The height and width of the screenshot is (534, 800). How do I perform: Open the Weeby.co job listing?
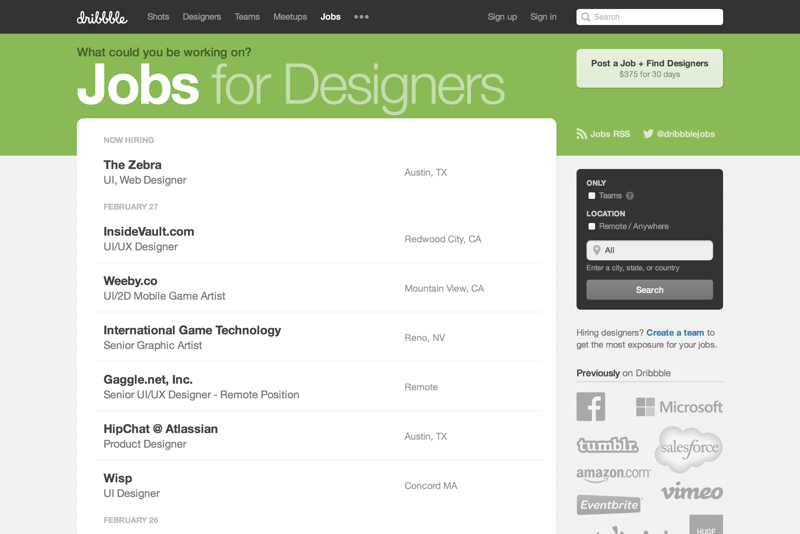[130, 281]
